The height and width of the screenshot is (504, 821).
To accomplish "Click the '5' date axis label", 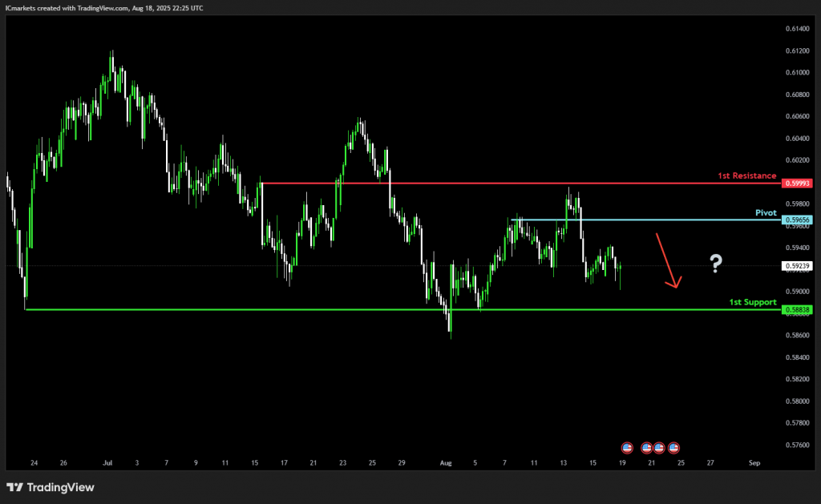I will point(475,462).
